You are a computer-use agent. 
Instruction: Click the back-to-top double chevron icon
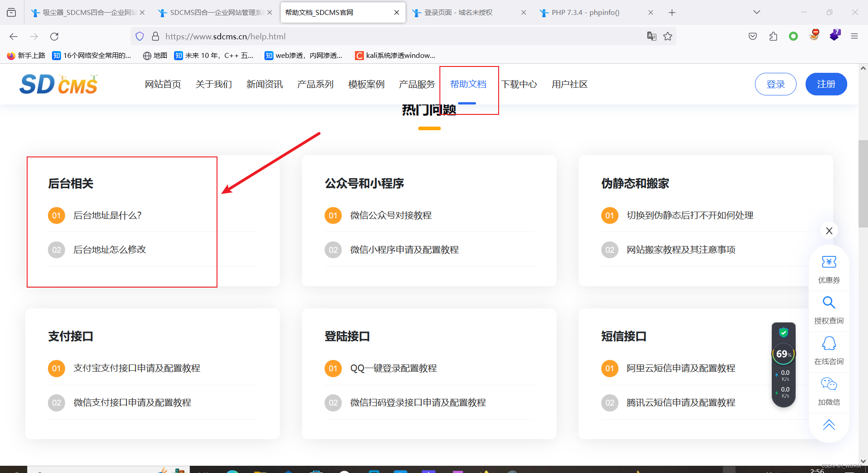[x=829, y=425]
